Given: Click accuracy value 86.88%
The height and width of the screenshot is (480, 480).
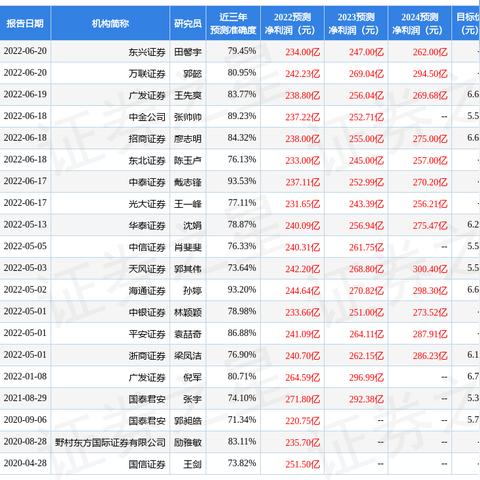Looking at the screenshot, I should click(x=242, y=333).
